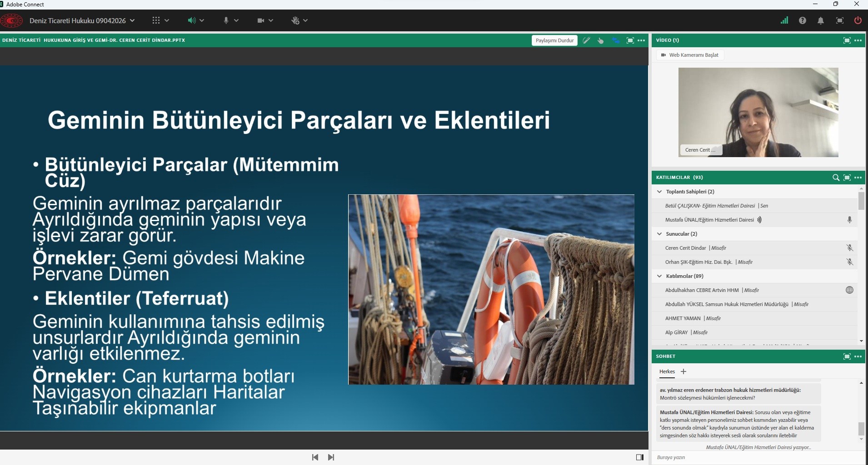Select the Herkes chat tab
Image resolution: width=868 pixels, height=465 pixels.
(x=667, y=371)
